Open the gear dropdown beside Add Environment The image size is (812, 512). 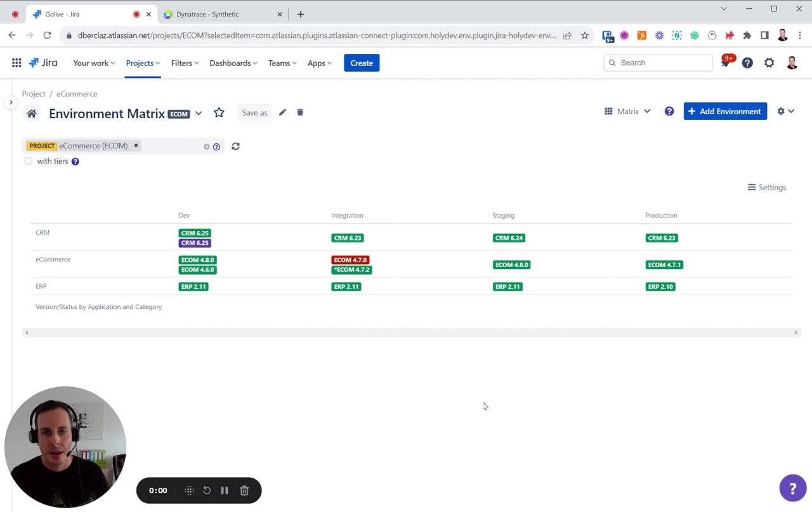coord(785,111)
